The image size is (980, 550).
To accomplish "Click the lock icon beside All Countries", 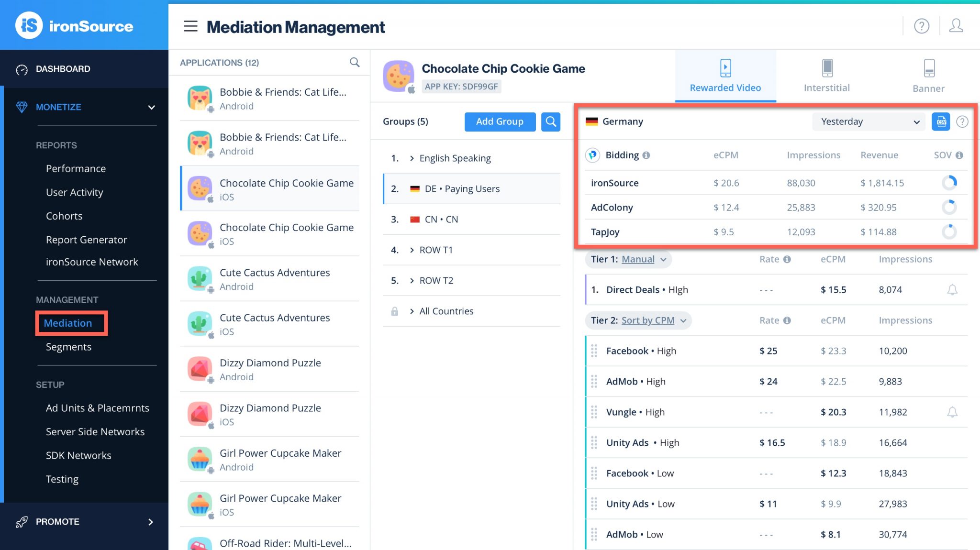I will [x=394, y=311].
